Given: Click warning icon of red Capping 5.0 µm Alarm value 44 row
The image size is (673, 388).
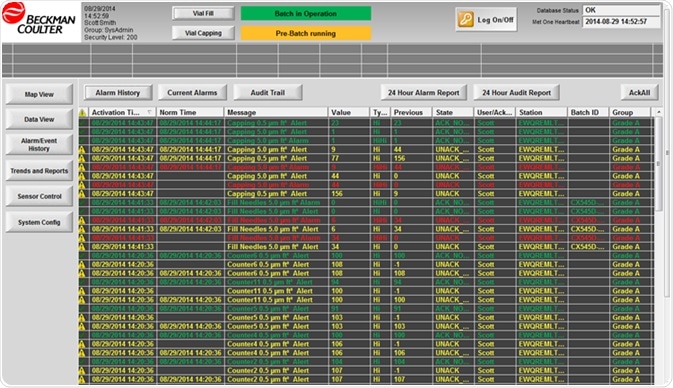Looking at the screenshot, I should pos(82,185).
